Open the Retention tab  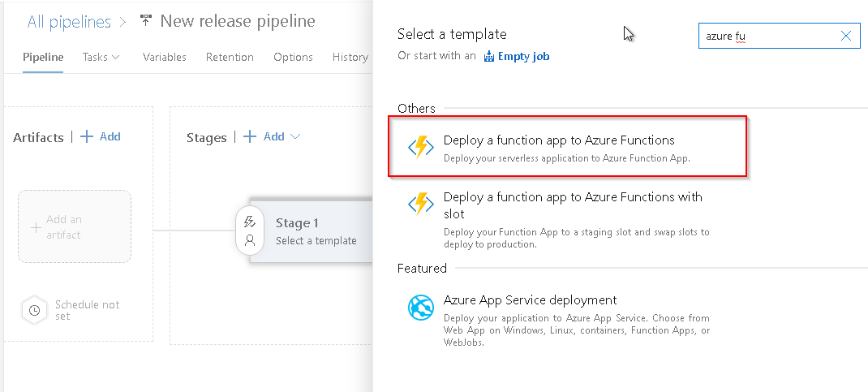click(230, 57)
